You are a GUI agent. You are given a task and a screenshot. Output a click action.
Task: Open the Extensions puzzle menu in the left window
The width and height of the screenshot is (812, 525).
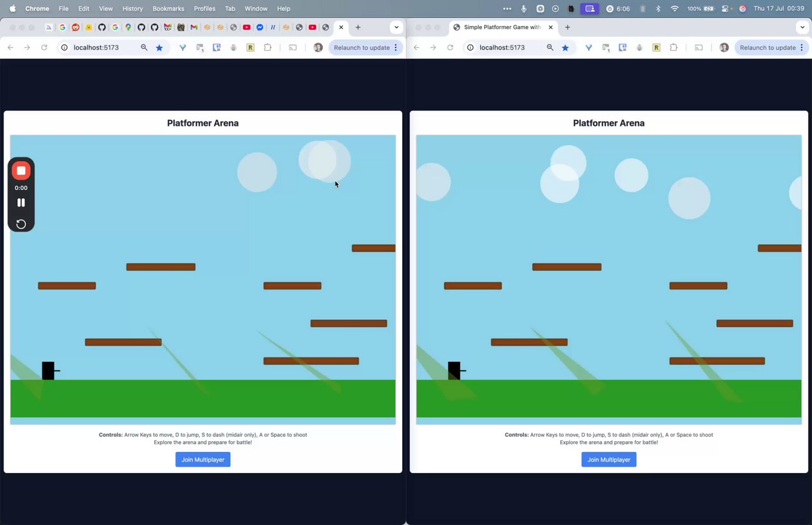tap(268, 48)
